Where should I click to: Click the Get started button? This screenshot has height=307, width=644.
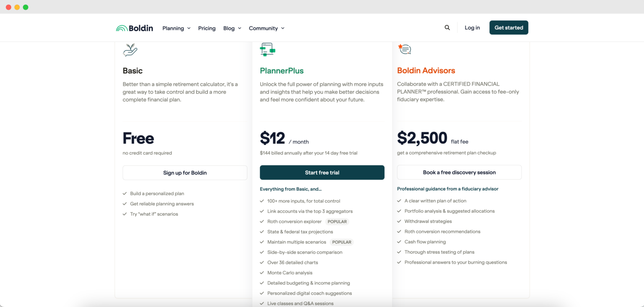[x=509, y=27]
